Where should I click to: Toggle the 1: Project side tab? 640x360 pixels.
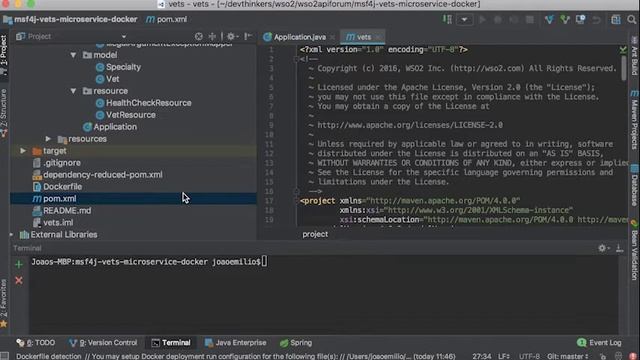pyautogui.click(x=4, y=55)
